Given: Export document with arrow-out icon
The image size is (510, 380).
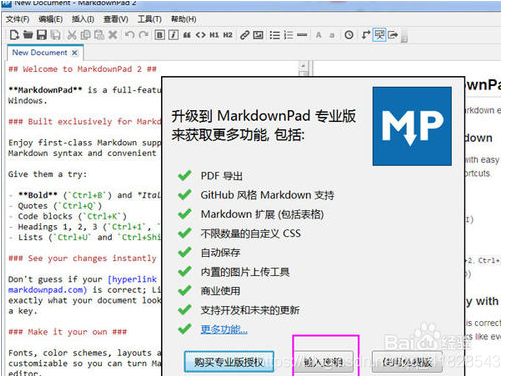Looking at the screenshot, I should pos(393,35).
